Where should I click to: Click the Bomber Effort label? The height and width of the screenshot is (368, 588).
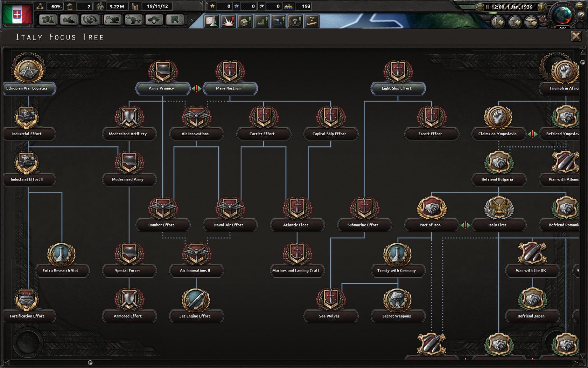coord(161,225)
